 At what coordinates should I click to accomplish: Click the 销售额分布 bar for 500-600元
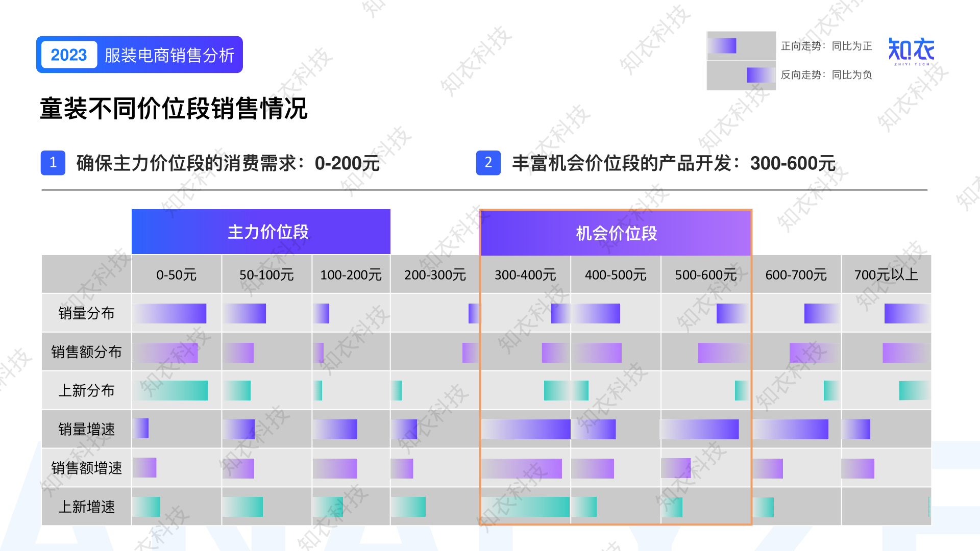pyautogui.click(x=724, y=353)
